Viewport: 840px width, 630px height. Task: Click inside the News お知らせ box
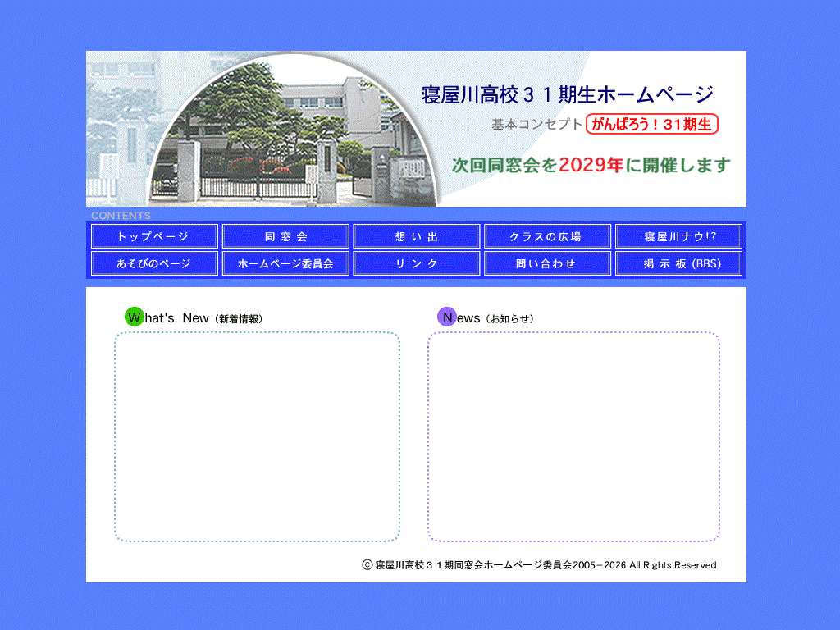click(x=573, y=436)
